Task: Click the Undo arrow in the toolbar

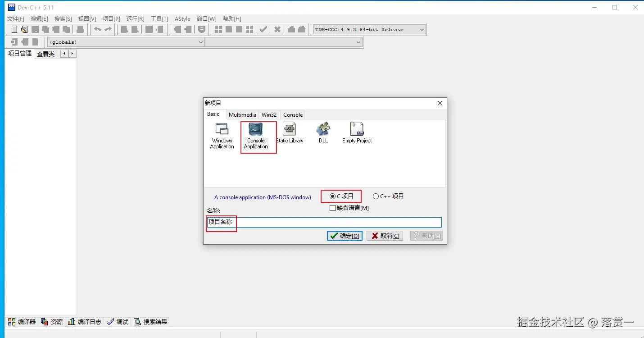Action: click(x=98, y=29)
